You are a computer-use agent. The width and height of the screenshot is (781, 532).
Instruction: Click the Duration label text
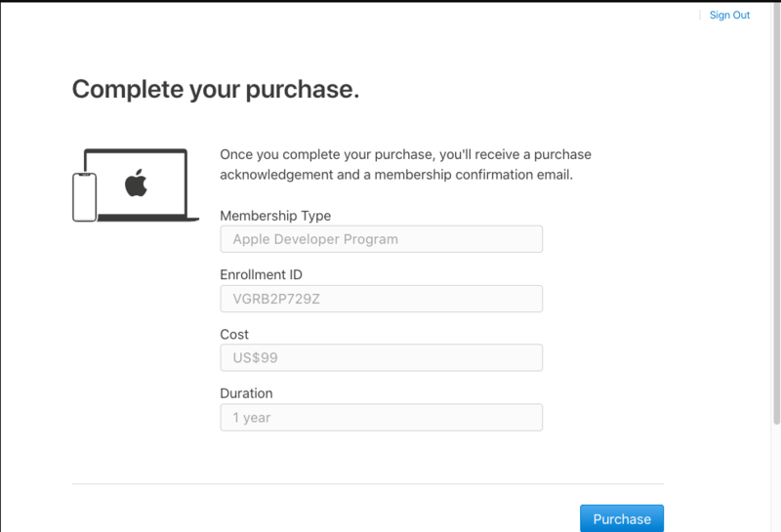pyautogui.click(x=246, y=393)
